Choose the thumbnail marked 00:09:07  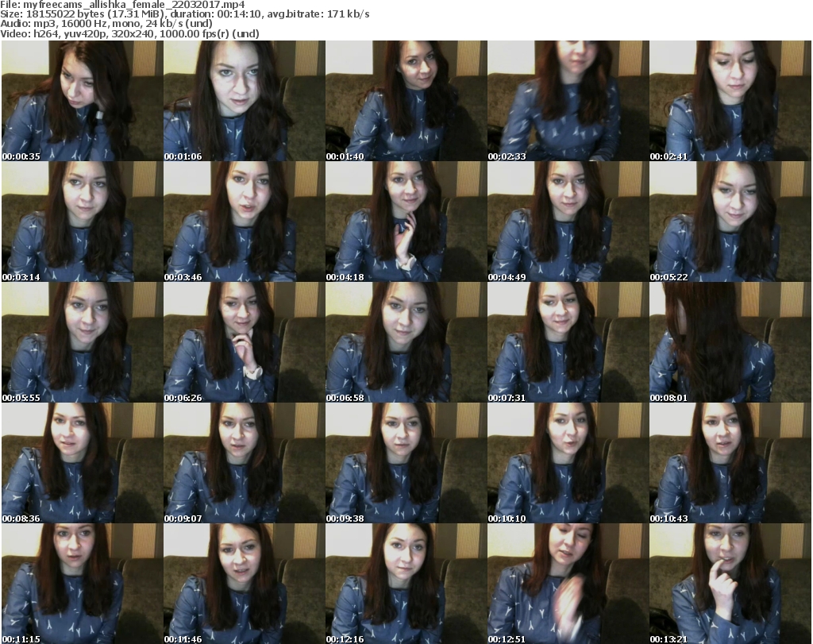pos(245,464)
